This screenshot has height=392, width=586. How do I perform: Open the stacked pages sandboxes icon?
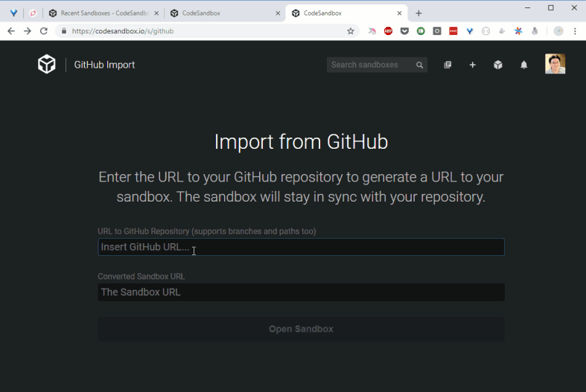pyautogui.click(x=448, y=65)
